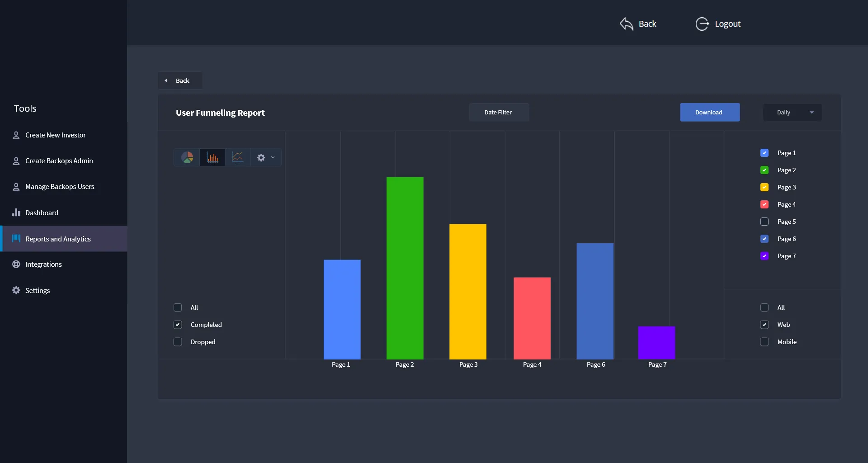Click the Logout icon in header
868x463 pixels.
pos(702,24)
